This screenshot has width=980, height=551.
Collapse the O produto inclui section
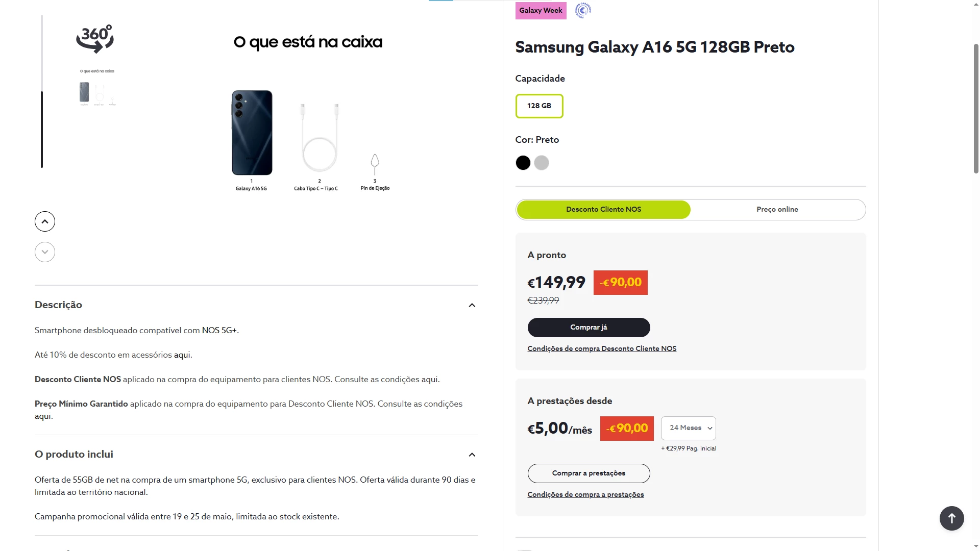pyautogui.click(x=472, y=455)
